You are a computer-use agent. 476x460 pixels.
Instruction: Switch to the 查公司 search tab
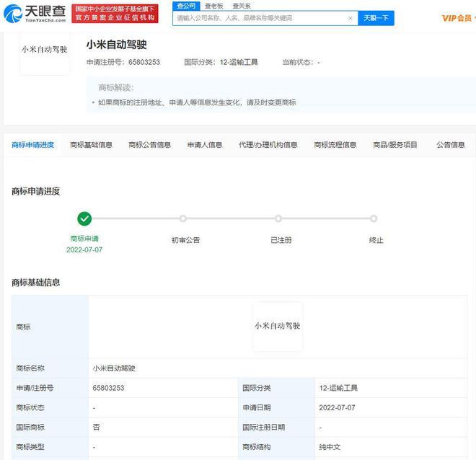186,6
